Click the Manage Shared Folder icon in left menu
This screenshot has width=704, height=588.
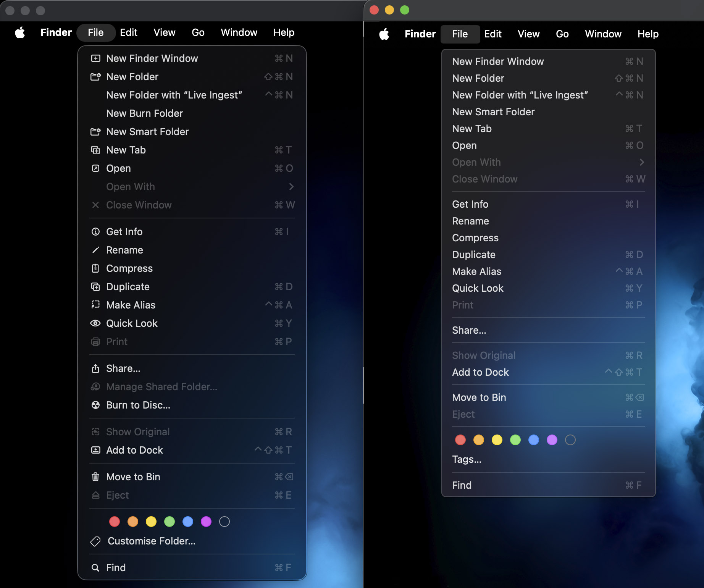pos(95,387)
